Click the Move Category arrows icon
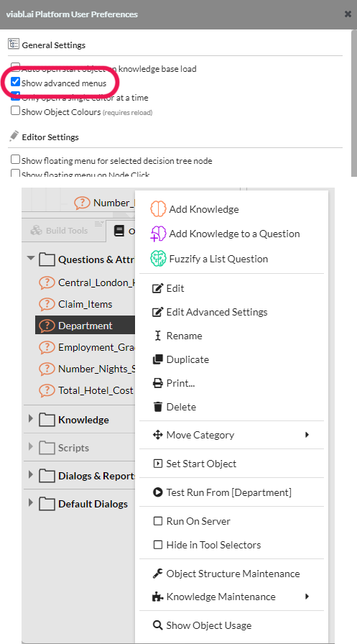 click(x=157, y=435)
